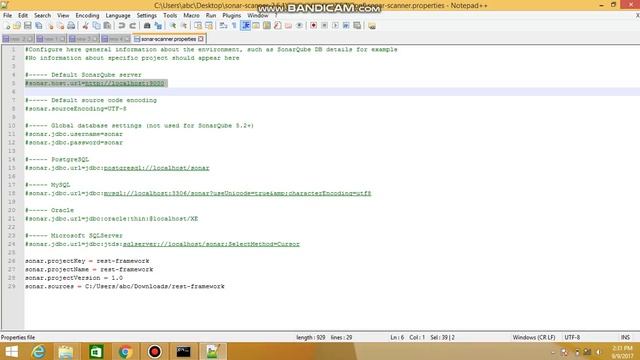Click the http://localhost:9000 link on line 5
640x360 pixels.
[124, 83]
